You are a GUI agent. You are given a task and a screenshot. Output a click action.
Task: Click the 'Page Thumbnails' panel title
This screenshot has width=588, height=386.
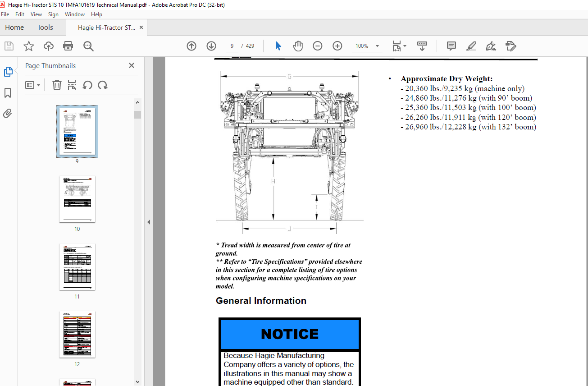[50, 66]
